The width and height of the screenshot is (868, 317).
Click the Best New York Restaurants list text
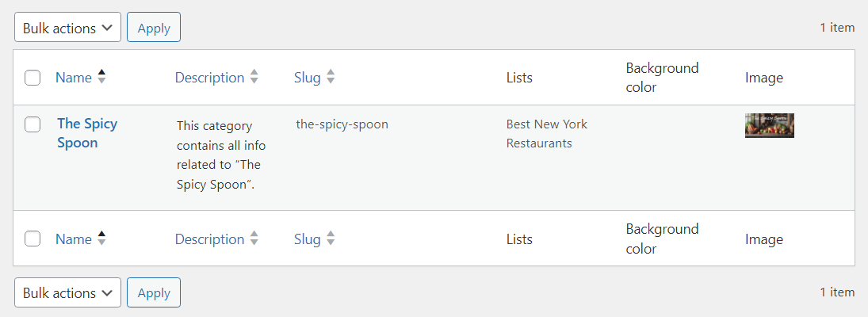point(547,133)
